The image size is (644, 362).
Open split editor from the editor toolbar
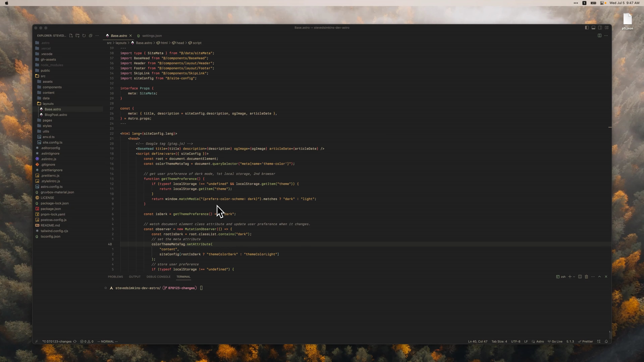click(x=600, y=36)
